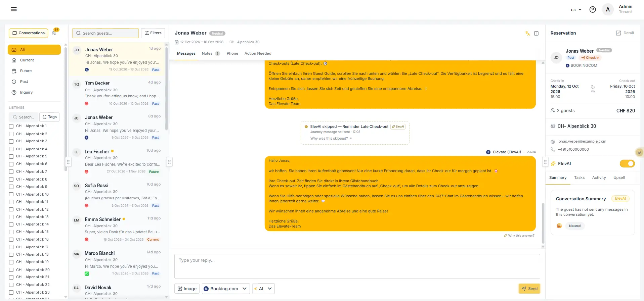
Task: Switch to the Action Needed tab
Action: 258,53
